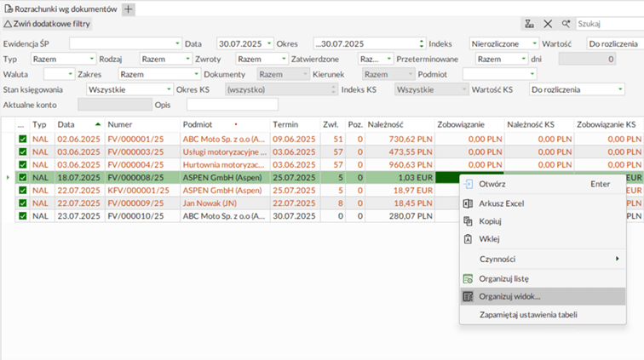Uncheck the checkbox for row FV/000001/25
This screenshot has width=644, height=360.
[22, 139]
